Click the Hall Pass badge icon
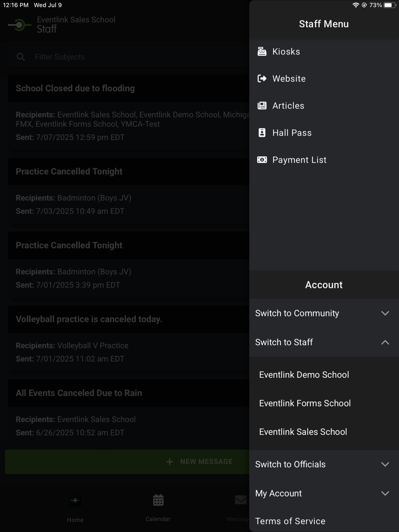Screen dimensions: 399x532 tap(262, 133)
